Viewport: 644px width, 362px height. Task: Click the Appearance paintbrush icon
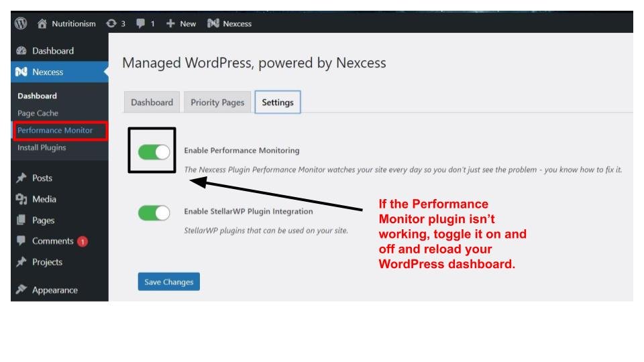tap(21, 290)
